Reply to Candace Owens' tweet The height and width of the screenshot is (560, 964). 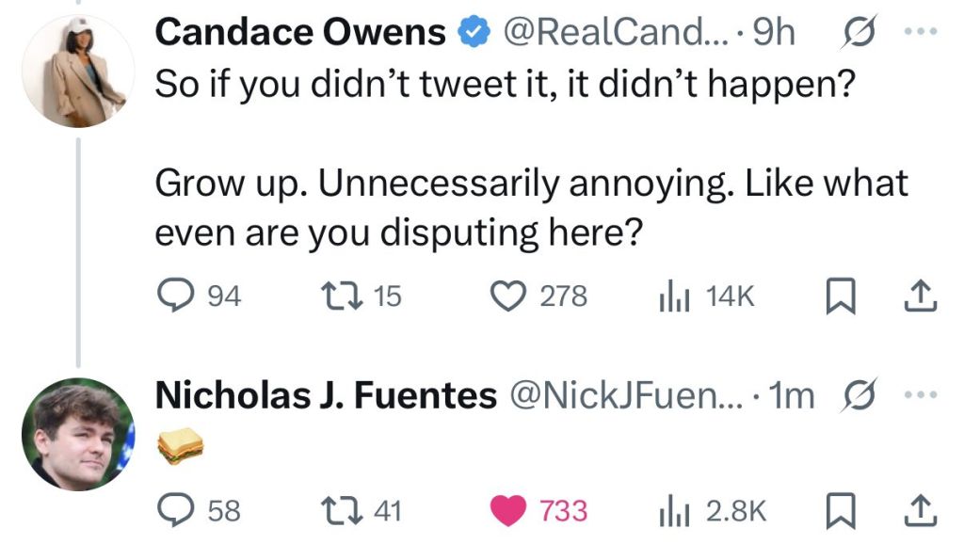(172, 296)
